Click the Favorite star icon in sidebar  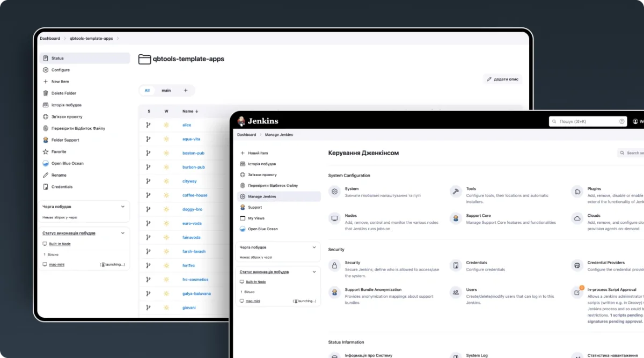click(x=46, y=152)
